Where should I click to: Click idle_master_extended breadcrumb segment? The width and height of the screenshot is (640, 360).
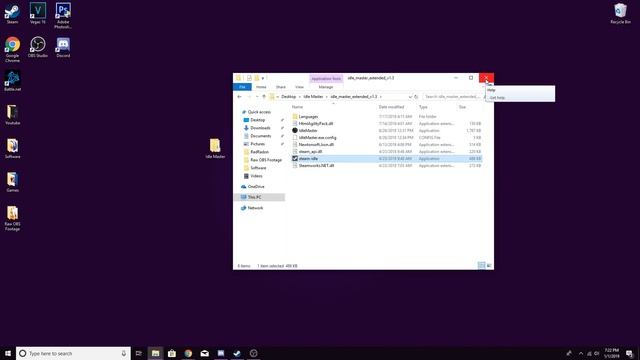[x=353, y=97]
